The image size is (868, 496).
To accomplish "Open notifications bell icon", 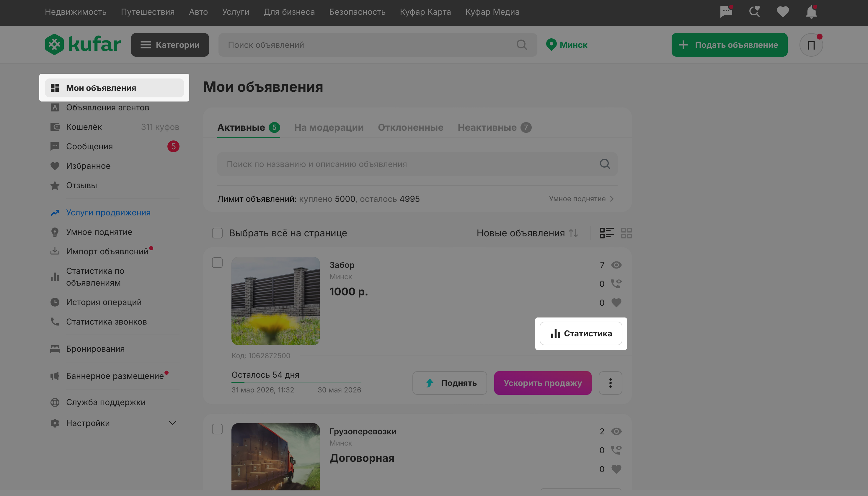I will point(811,12).
